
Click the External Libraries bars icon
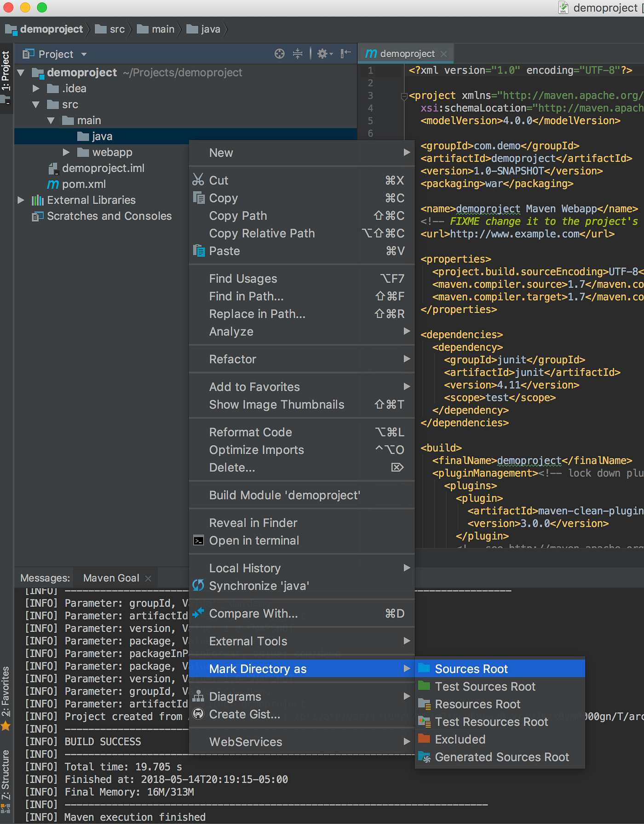coord(38,200)
